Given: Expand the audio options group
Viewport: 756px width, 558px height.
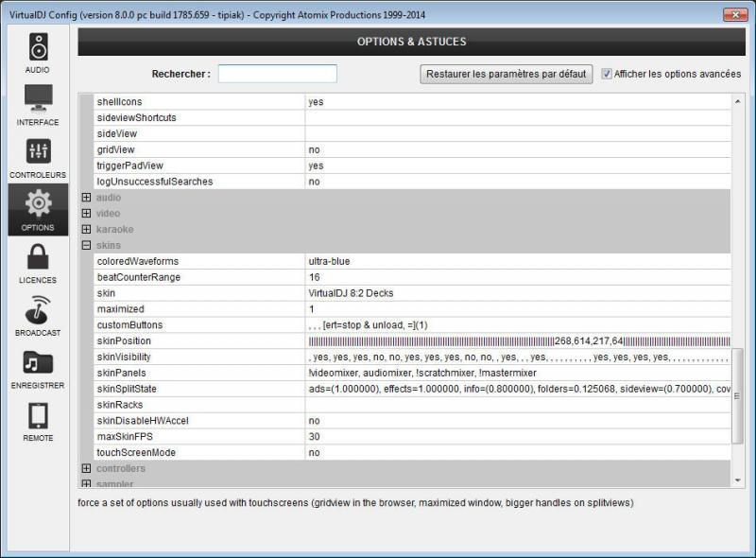Looking at the screenshot, I should click(86, 198).
